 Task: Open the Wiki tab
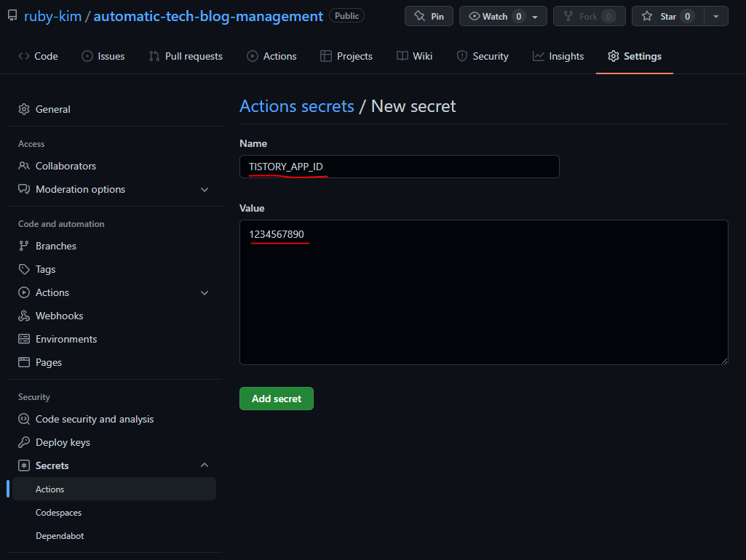coord(414,56)
